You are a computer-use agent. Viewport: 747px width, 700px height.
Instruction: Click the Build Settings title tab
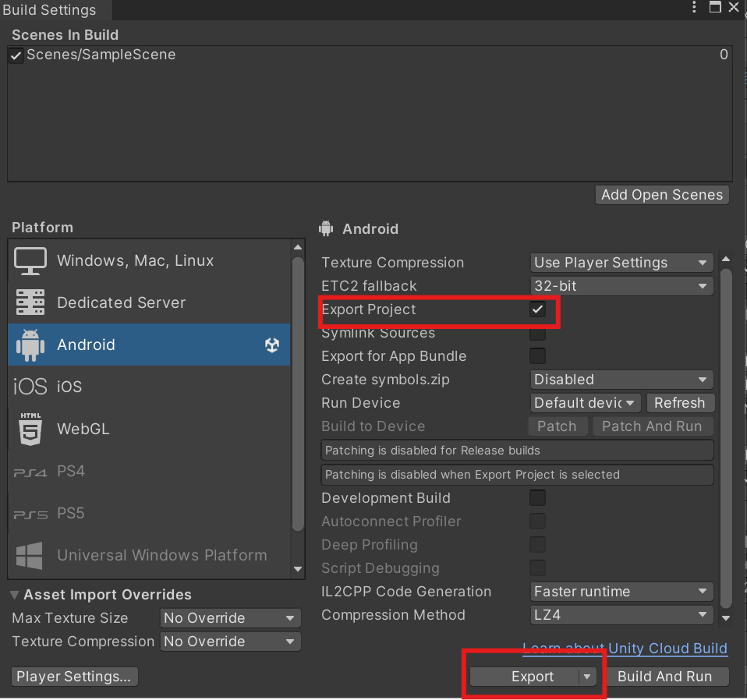[49, 10]
